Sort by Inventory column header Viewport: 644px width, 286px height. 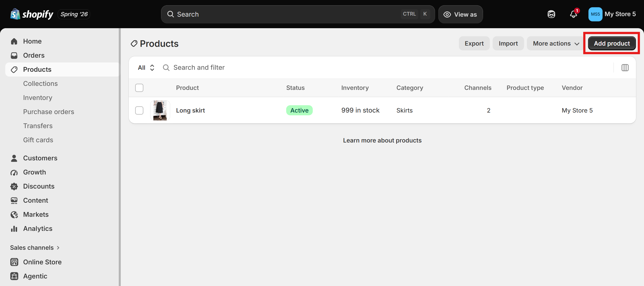[x=355, y=88]
